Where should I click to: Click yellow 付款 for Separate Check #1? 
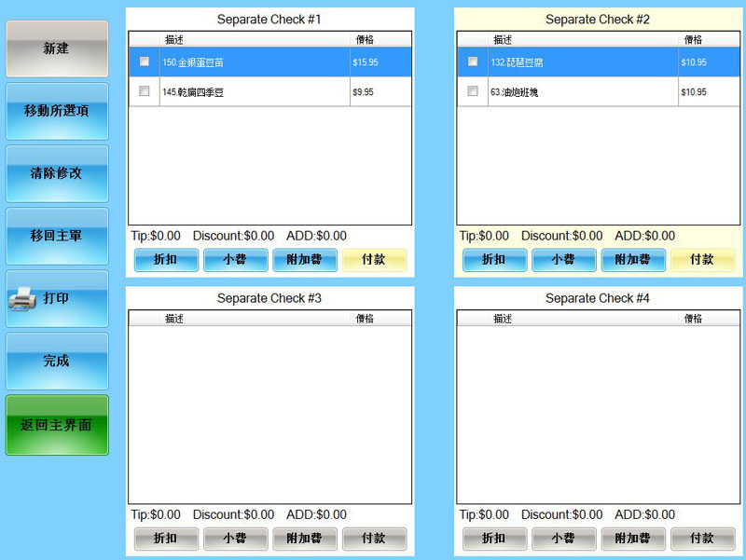pos(374,260)
